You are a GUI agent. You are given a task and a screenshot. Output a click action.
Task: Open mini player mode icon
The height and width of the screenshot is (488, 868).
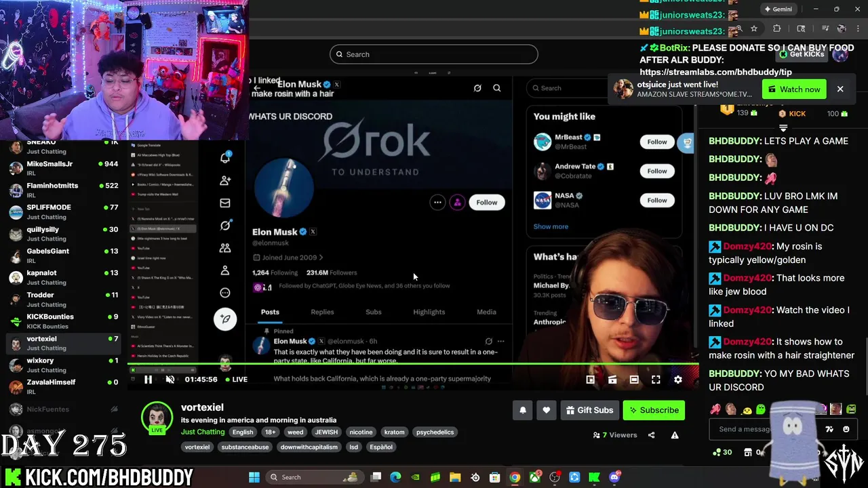coord(591,380)
